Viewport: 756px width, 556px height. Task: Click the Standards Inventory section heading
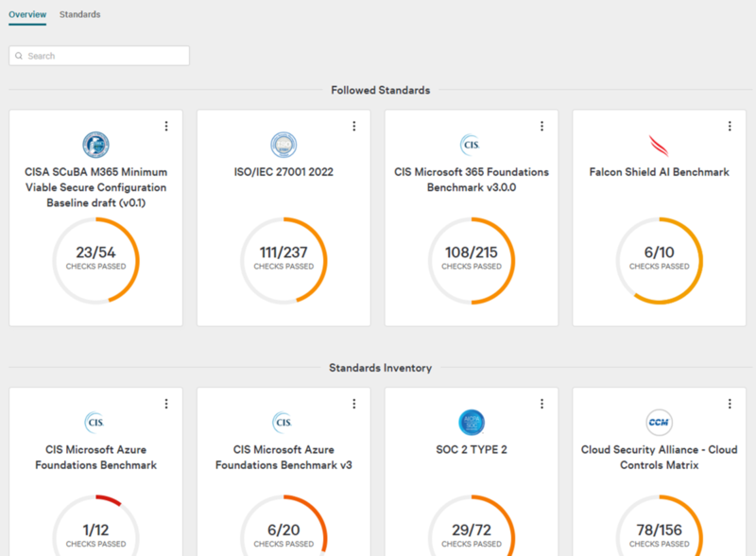(381, 368)
